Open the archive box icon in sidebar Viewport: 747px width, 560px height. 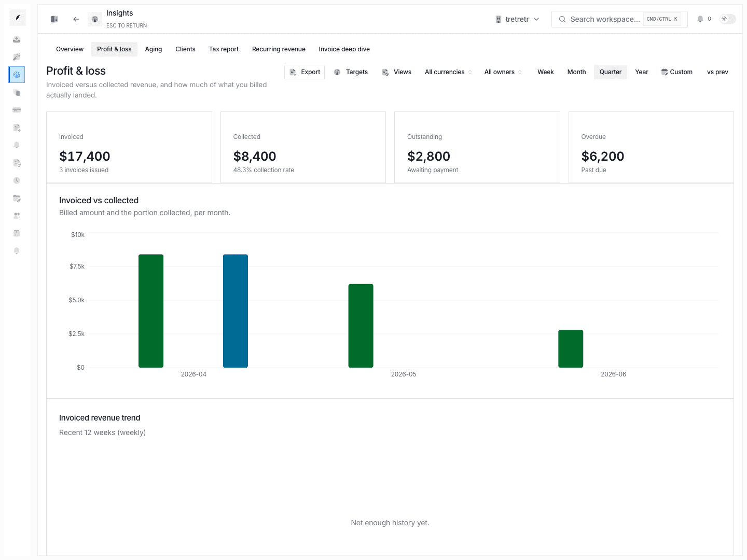pyautogui.click(x=17, y=233)
